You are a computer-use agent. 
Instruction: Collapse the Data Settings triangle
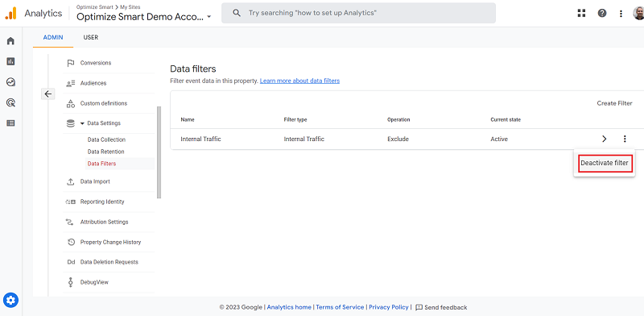click(82, 123)
